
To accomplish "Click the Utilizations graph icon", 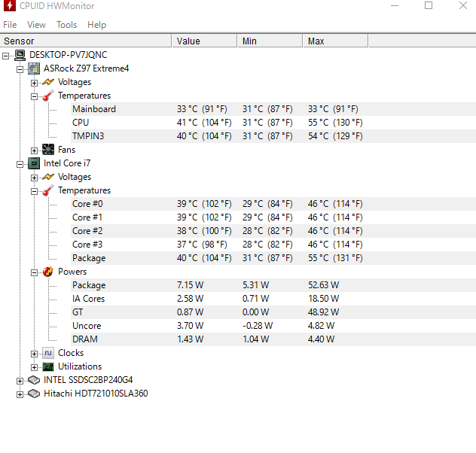I will tap(48, 366).
